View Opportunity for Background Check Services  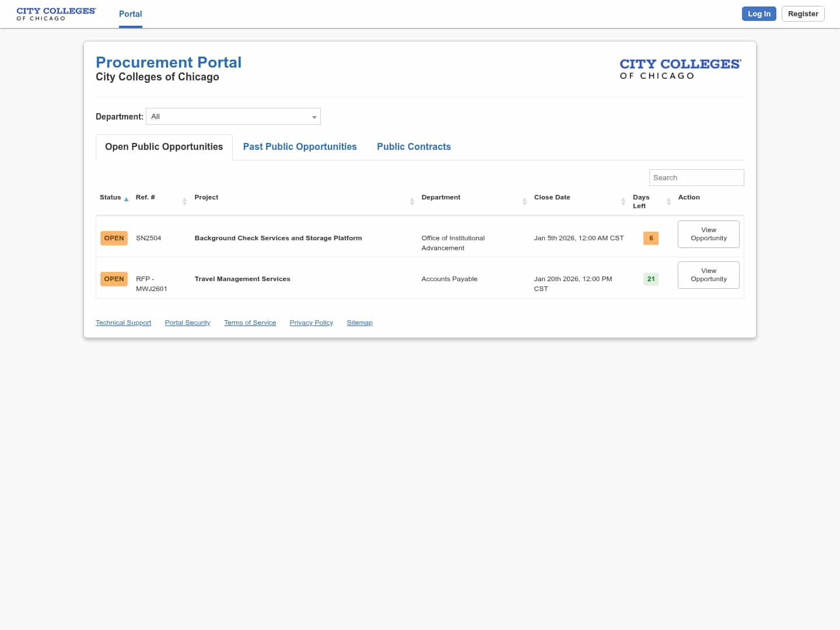pos(708,234)
